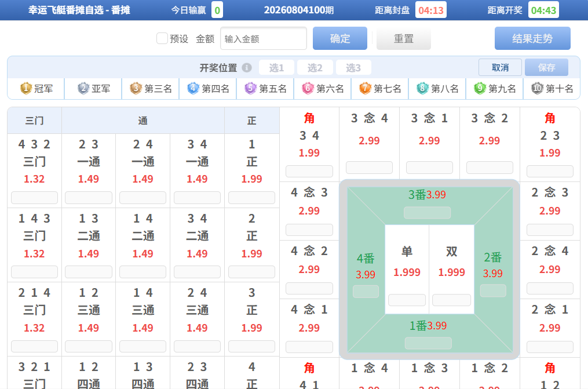Click the 冠军 medal icon
588x389 pixels.
(26, 89)
